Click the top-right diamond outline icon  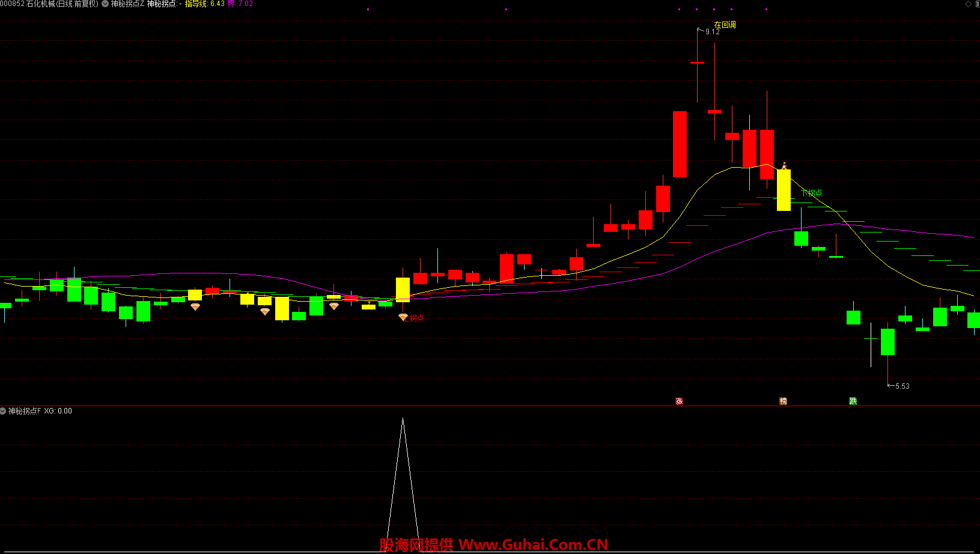pos(968,4)
